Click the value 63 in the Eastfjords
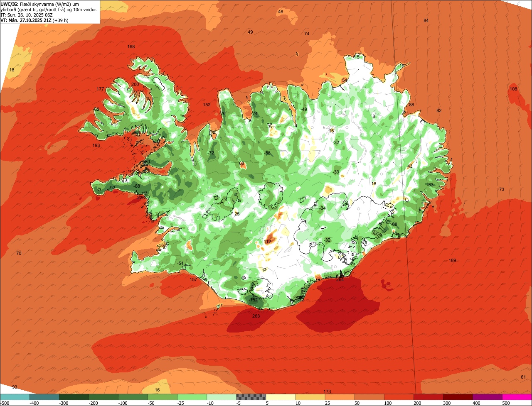Viewport: 532px width, 406px height. point(431,185)
